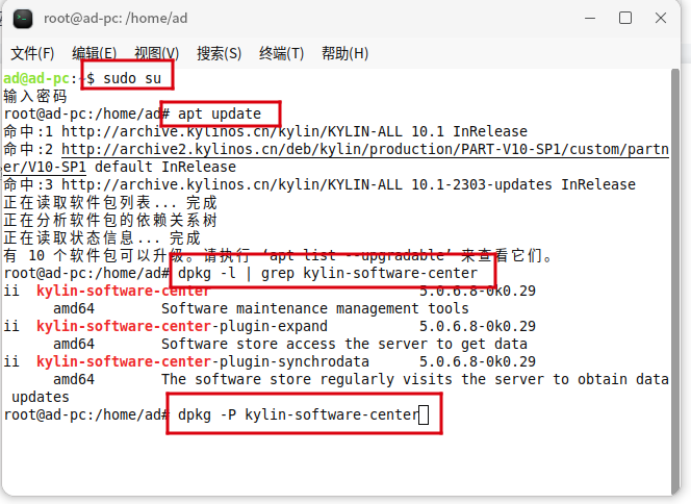692x504 pixels.
Task: Open the 搜索(S) menu
Action: tap(219, 53)
